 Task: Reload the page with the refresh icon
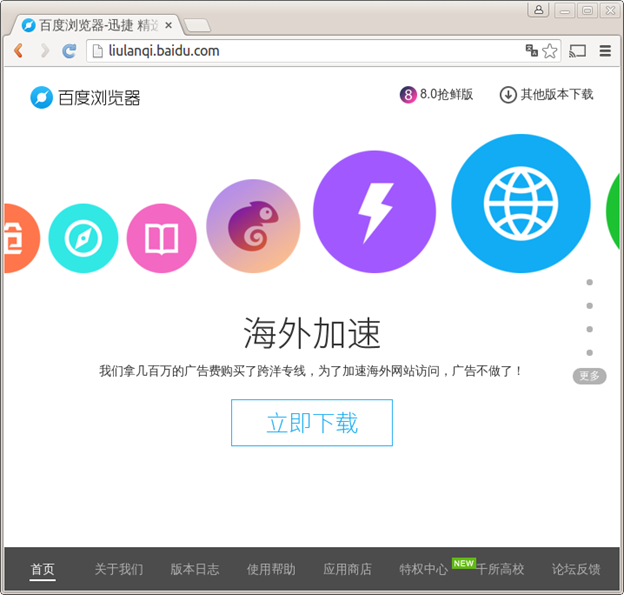(x=69, y=51)
